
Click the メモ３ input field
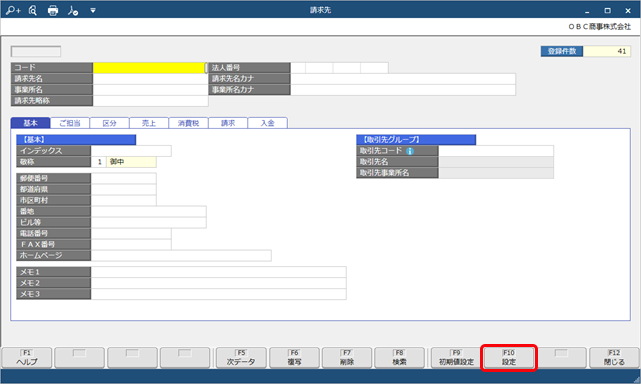tap(219, 294)
